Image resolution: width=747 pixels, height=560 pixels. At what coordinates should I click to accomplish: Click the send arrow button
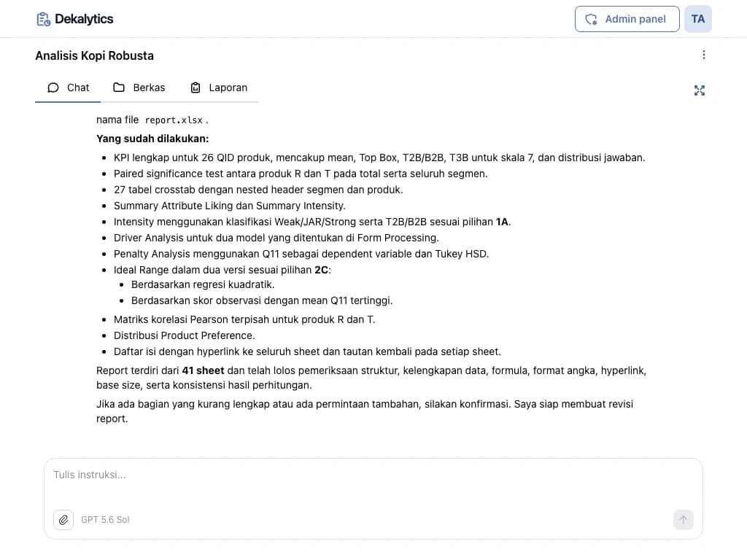[x=683, y=519]
